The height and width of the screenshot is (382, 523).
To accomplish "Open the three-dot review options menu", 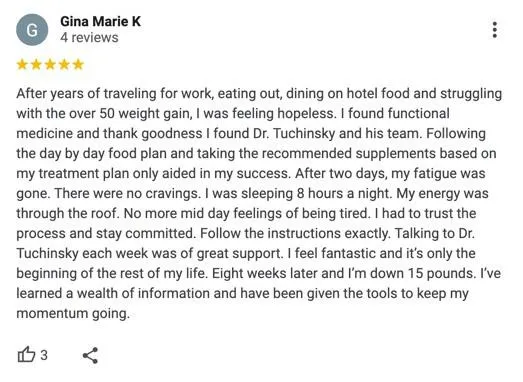I will click(495, 30).
